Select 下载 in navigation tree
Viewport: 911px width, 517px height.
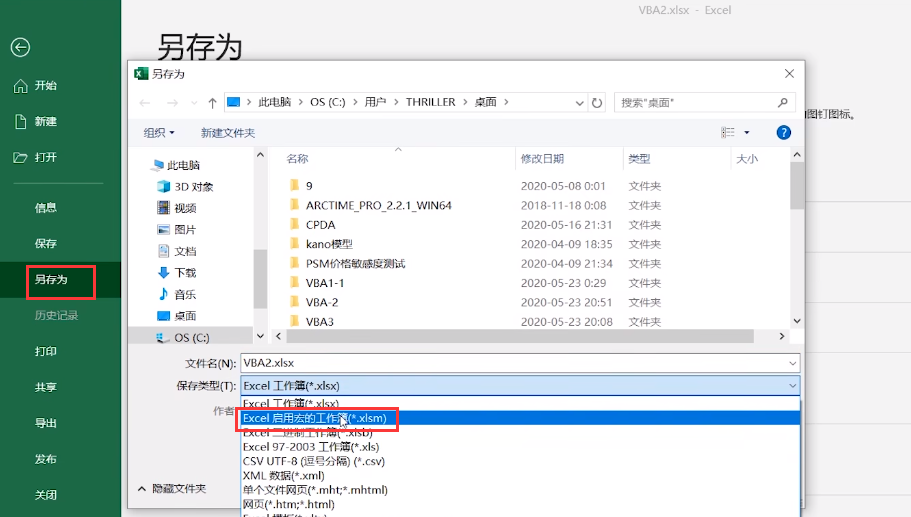[185, 272]
